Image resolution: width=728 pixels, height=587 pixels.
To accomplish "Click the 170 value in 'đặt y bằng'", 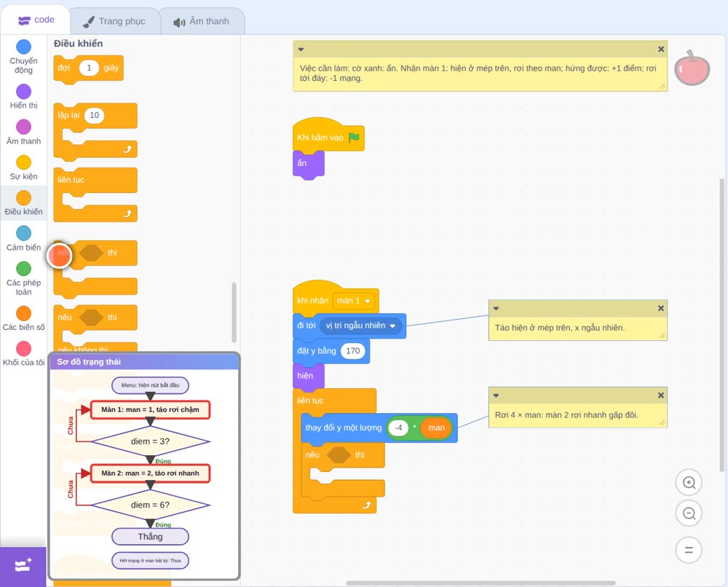I will pyautogui.click(x=353, y=350).
